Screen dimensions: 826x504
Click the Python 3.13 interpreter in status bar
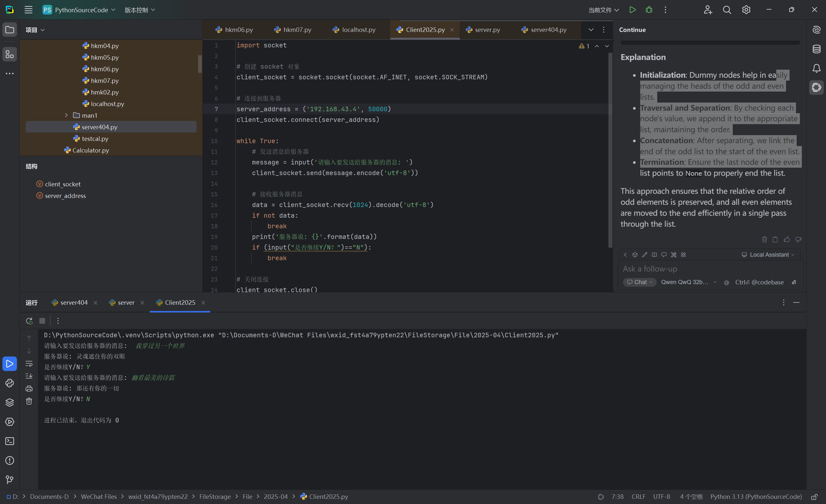(756, 497)
